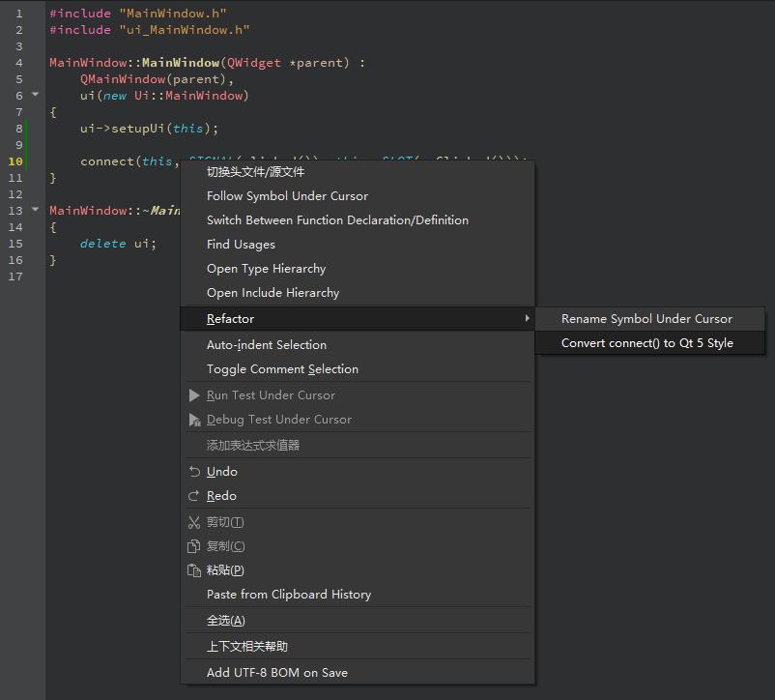Viewport: 775px width, 700px height.
Task: Click the #include "MainWindow.h" line
Action: tap(138, 14)
